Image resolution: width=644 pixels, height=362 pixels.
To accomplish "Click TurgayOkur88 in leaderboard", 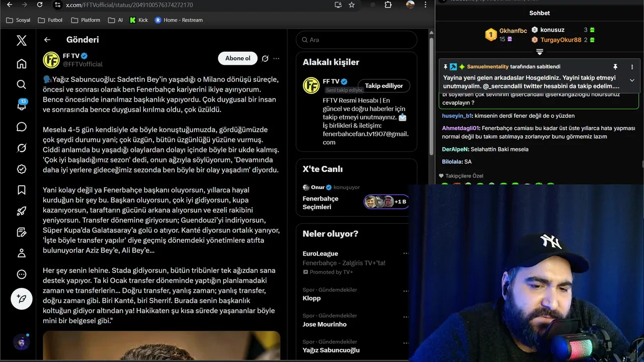I will point(561,40).
